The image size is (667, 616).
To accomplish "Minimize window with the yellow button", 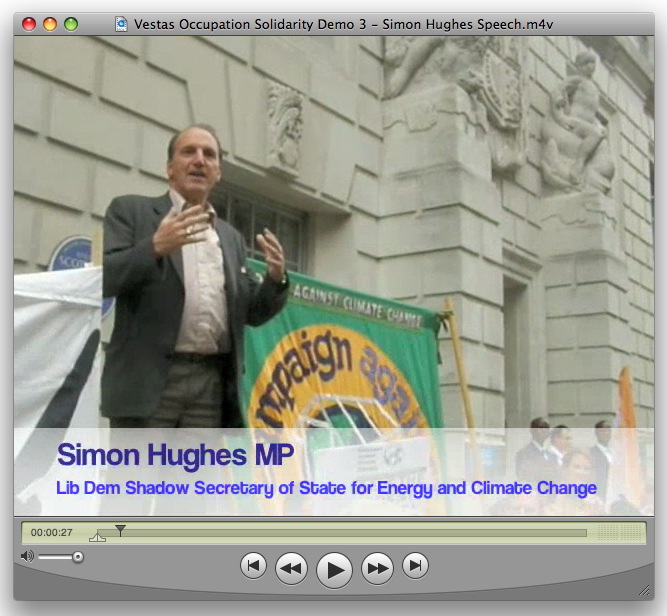I will coord(50,24).
